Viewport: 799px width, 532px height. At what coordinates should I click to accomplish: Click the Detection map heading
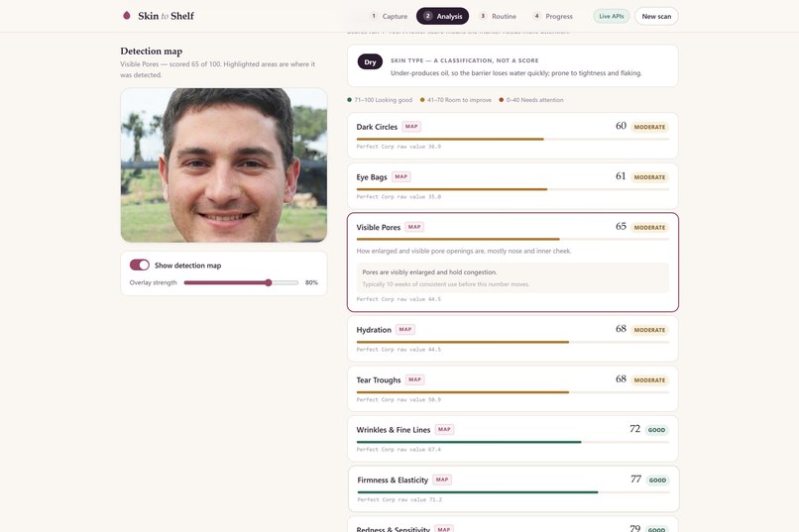152,51
